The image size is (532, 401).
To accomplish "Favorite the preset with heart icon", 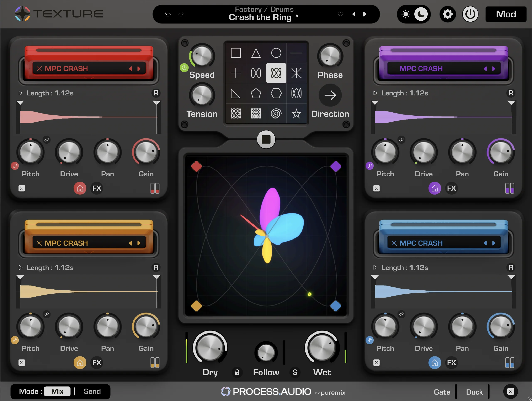I will (x=340, y=14).
